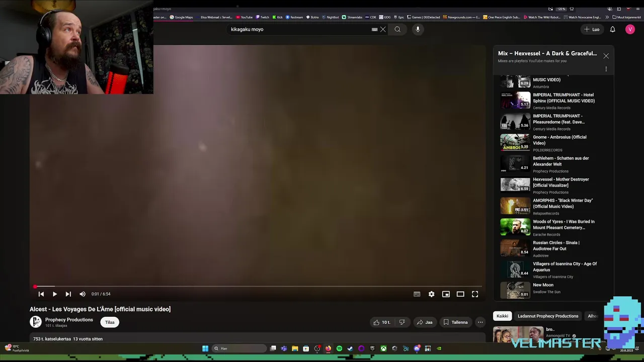Dislike the video with thumbs down

[402, 322]
